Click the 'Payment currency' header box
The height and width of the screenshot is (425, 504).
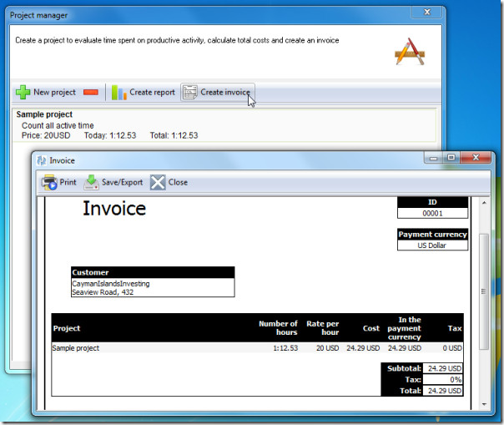[432, 235]
